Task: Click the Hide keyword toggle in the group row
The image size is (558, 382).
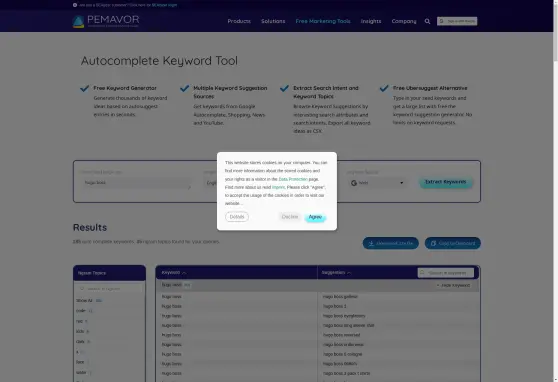Action: pos(453,285)
